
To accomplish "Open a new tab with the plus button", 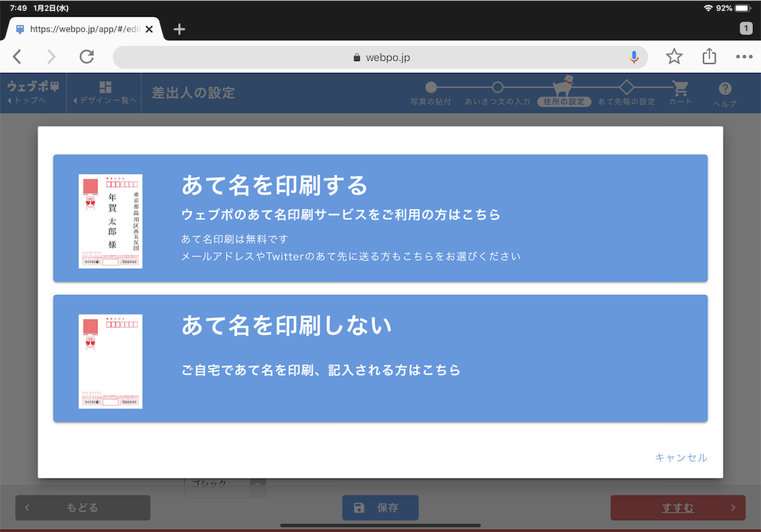I will pos(178,29).
